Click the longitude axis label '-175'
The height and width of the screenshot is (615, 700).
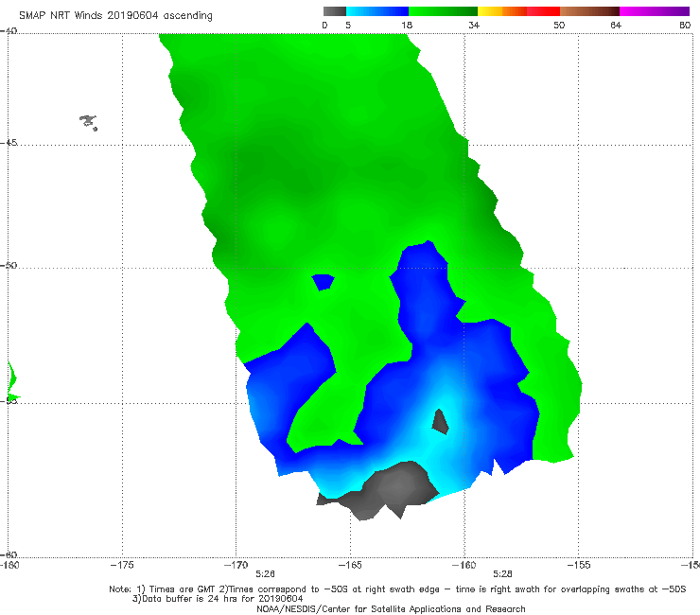pos(122,565)
